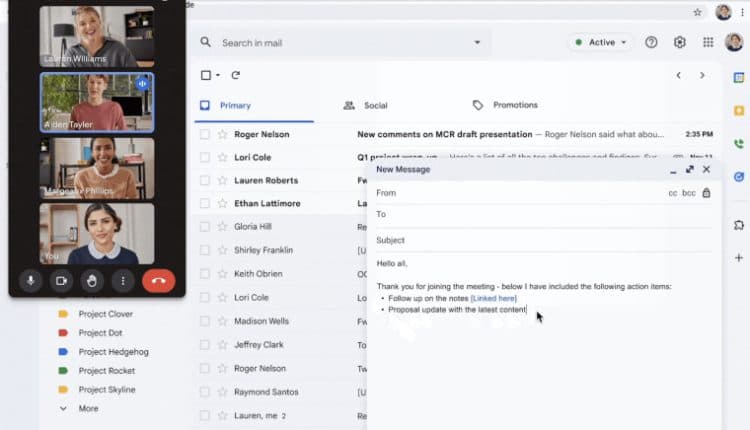This screenshot has width=750, height=430.
Task: Get add-ons with the plus icon
Action: [x=739, y=258]
